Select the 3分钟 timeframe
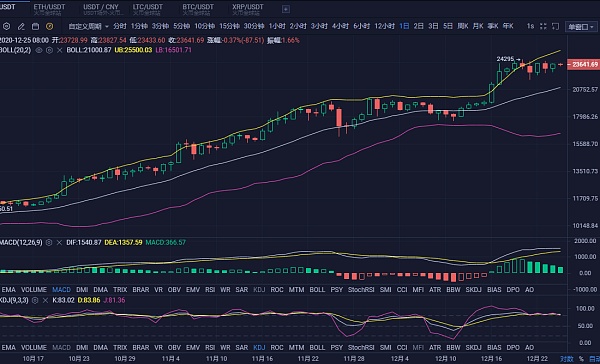Viewport: 600px width, 364px height. click(x=160, y=26)
